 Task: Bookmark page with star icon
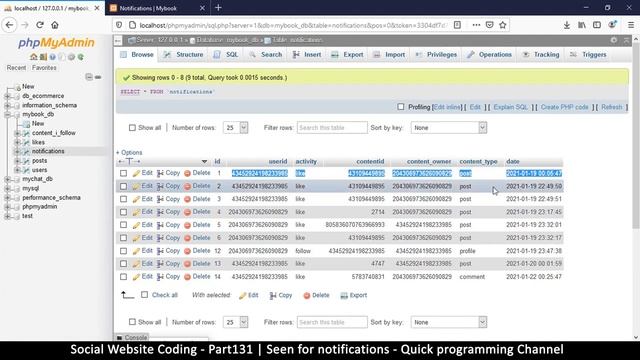tap(503, 25)
